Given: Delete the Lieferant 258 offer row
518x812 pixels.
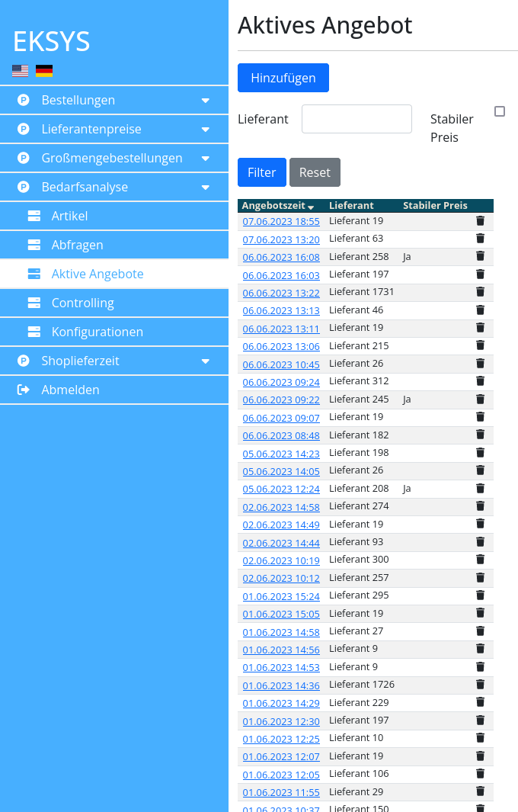Looking at the screenshot, I should (480, 257).
